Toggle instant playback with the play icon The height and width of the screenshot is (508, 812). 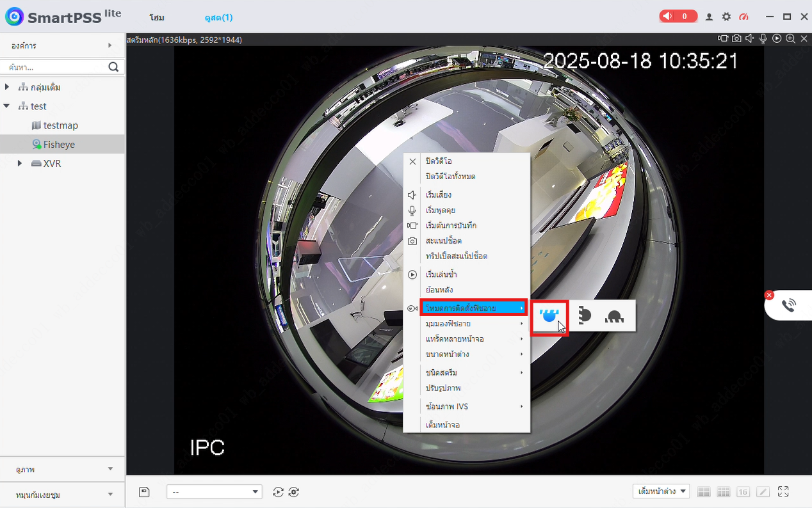(x=775, y=38)
